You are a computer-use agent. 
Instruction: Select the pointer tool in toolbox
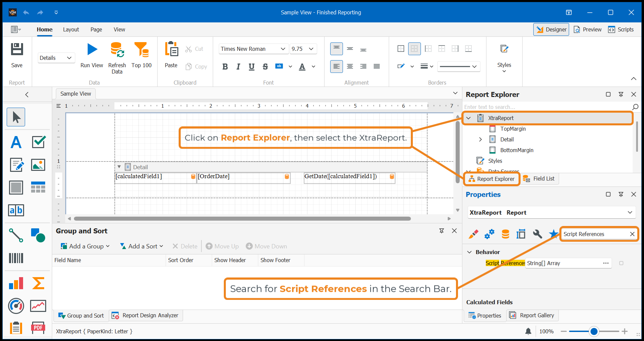click(16, 117)
